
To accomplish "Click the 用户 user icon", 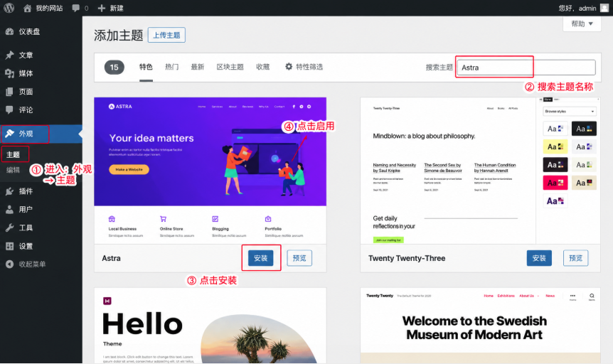I will (10, 210).
